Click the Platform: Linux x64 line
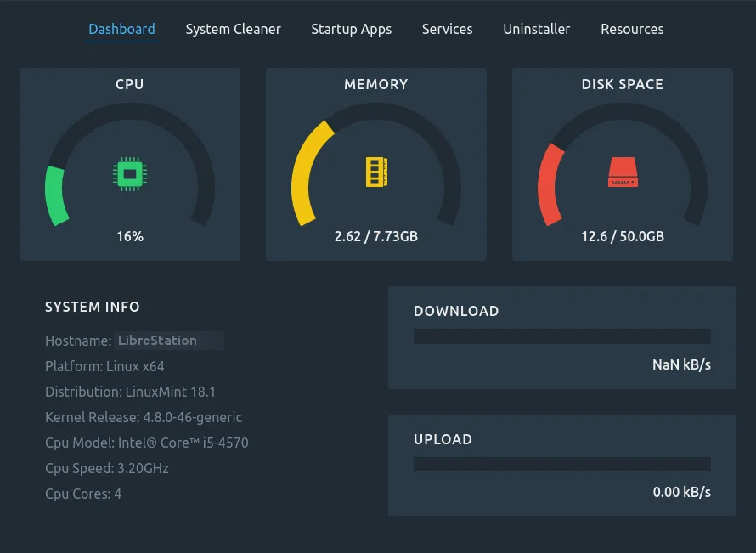The image size is (756, 553). pyautogui.click(x=104, y=366)
